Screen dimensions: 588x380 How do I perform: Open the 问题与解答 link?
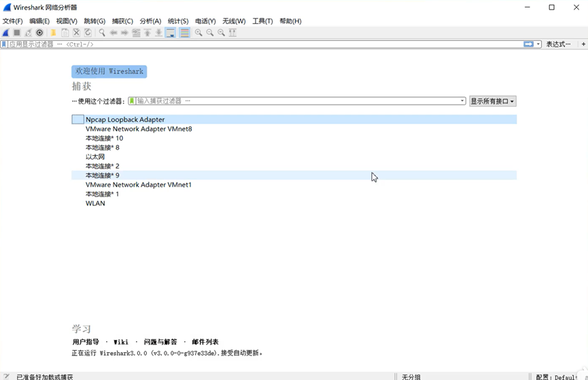point(160,342)
